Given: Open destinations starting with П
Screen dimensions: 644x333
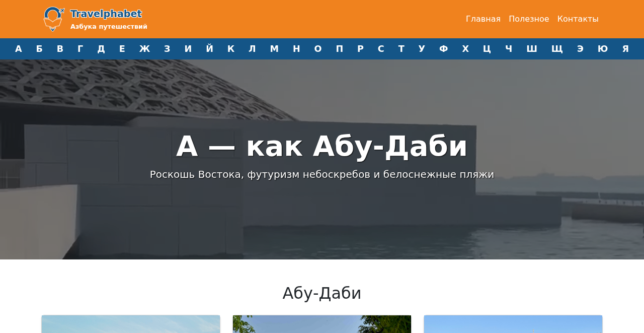Looking at the screenshot, I should tap(341, 48).
